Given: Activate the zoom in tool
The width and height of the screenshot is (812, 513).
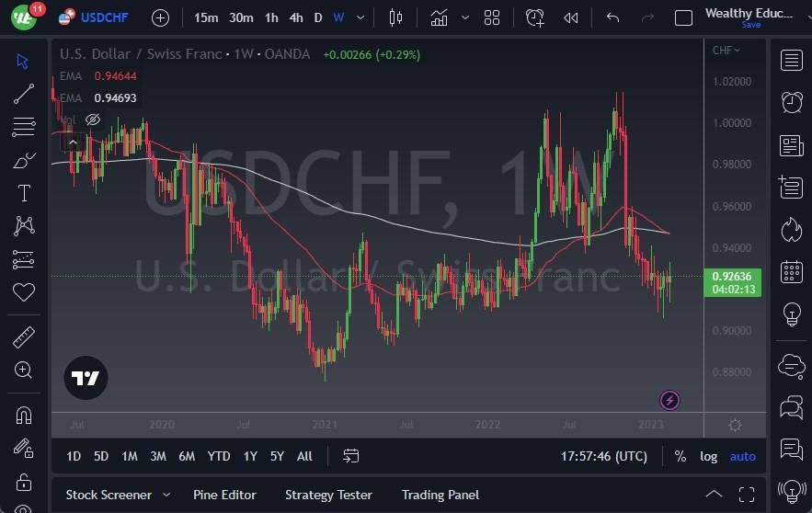Looking at the screenshot, I should [x=23, y=370].
